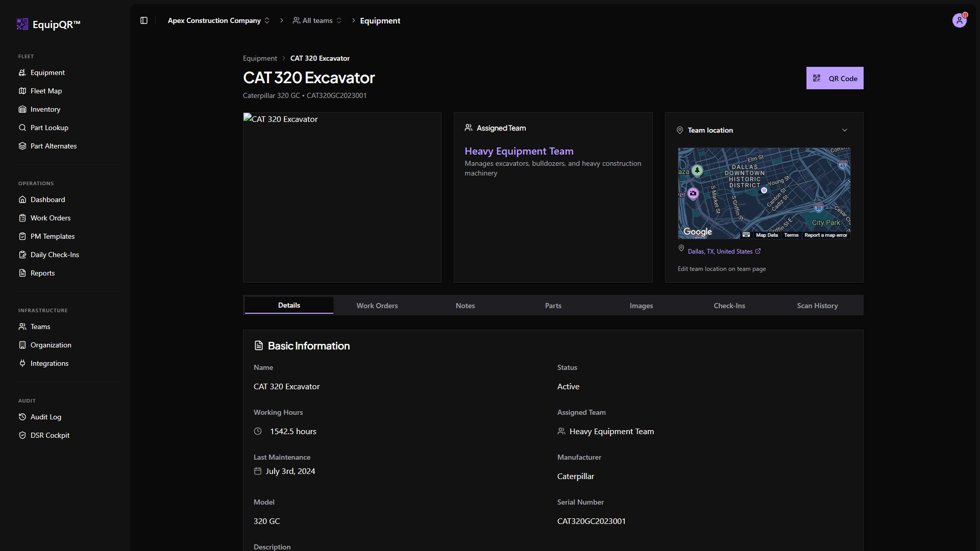Click the clock icon beside working hours
The width and height of the screenshot is (980, 551).
[258, 431]
